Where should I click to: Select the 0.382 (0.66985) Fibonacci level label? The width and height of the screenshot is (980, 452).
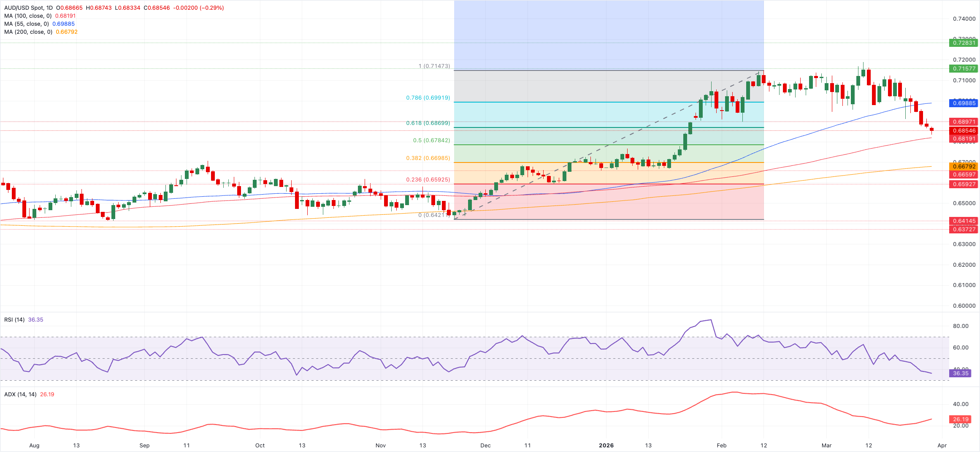[x=428, y=158]
